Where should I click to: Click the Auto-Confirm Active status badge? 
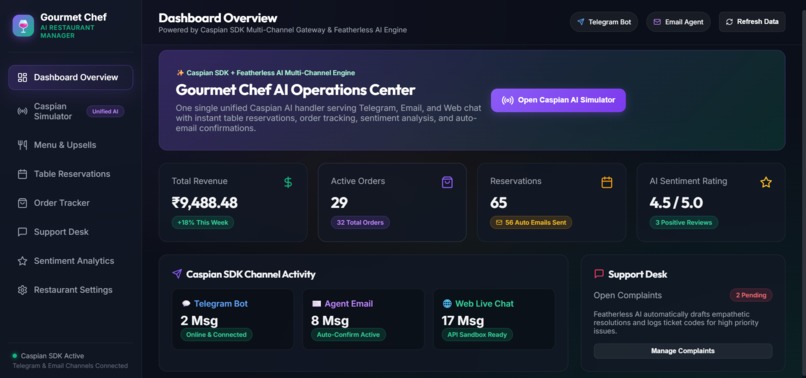pyautogui.click(x=349, y=335)
